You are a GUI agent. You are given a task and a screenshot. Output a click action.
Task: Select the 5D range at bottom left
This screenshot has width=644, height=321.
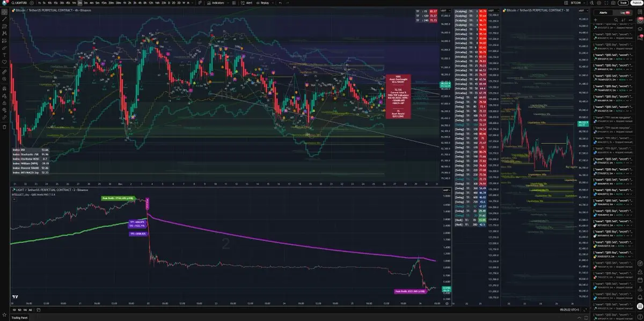(x=20, y=310)
